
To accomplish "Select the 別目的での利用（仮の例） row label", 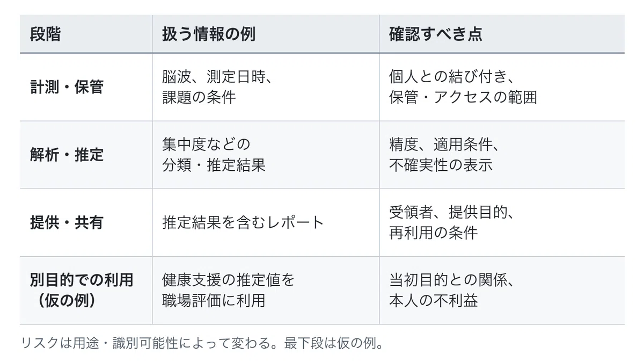I will pyautogui.click(x=81, y=290).
